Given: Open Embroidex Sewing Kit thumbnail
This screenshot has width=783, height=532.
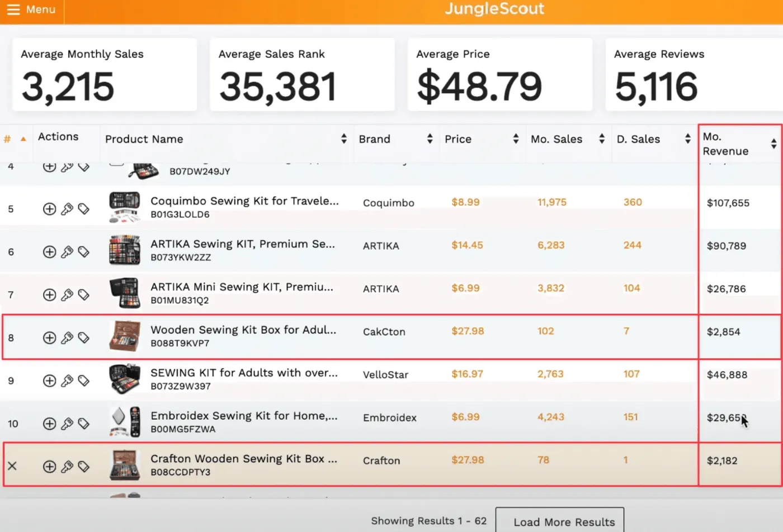Looking at the screenshot, I should tap(125, 422).
